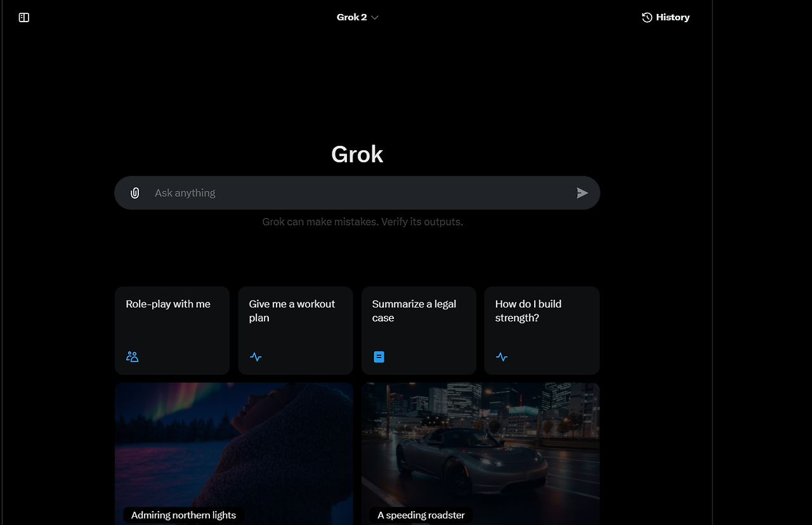Click the people icon on Role-play card
The image size is (812, 525).
(x=132, y=357)
